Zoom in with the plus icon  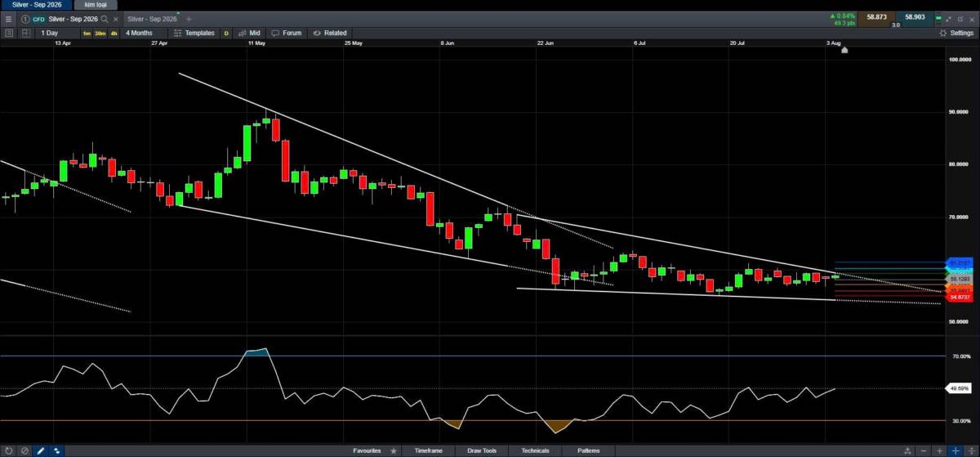point(939,450)
